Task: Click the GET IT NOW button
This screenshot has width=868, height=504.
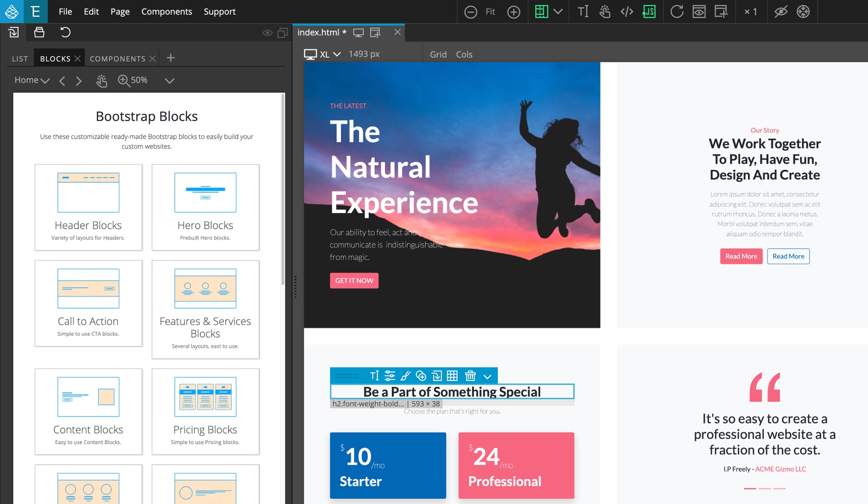Action: [x=354, y=280]
